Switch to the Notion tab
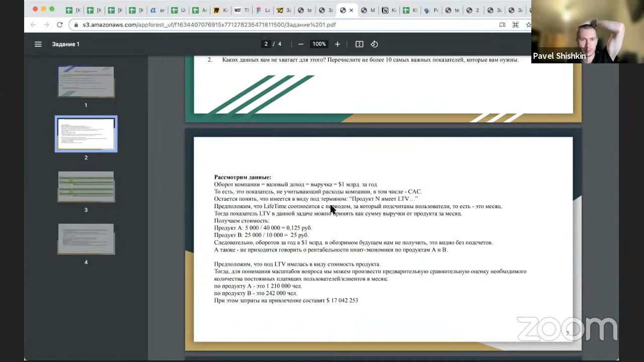Viewport: 644px width, 362px height. tap(388, 10)
